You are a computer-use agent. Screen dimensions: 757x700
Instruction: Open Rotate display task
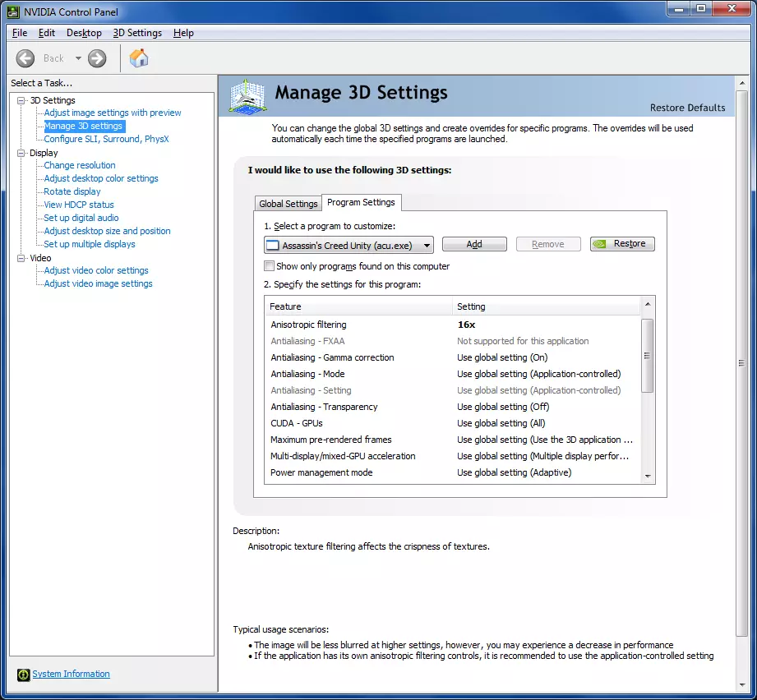pyautogui.click(x=72, y=191)
